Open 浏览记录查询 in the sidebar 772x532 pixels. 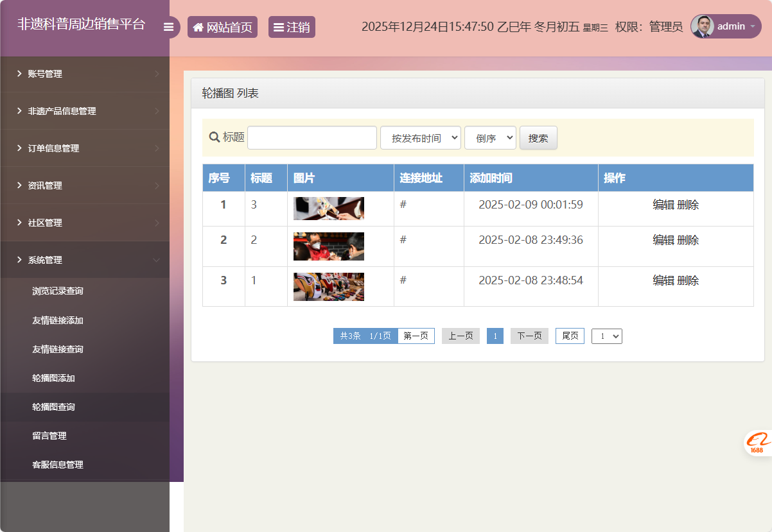[58, 291]
